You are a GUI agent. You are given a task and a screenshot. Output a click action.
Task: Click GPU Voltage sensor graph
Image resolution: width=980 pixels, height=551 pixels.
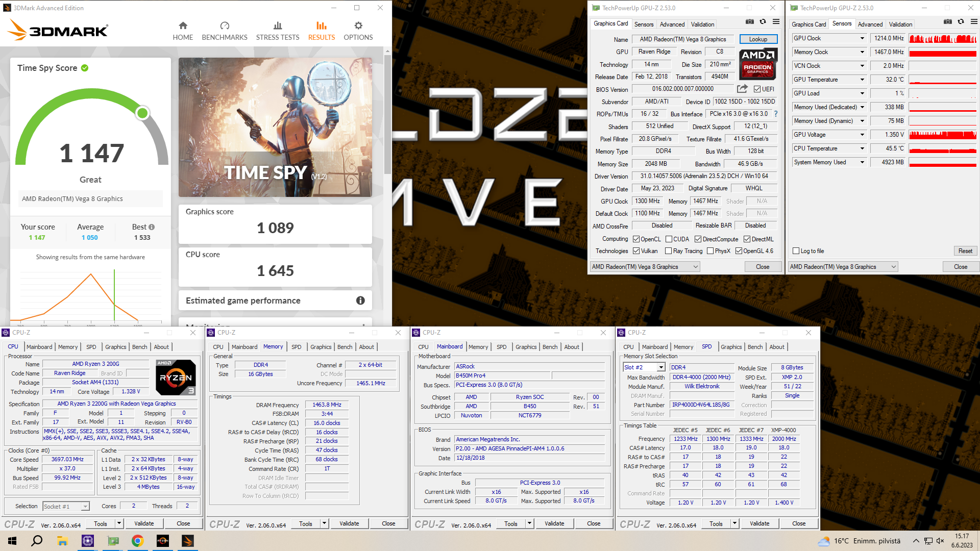click(x=943, y=135)
